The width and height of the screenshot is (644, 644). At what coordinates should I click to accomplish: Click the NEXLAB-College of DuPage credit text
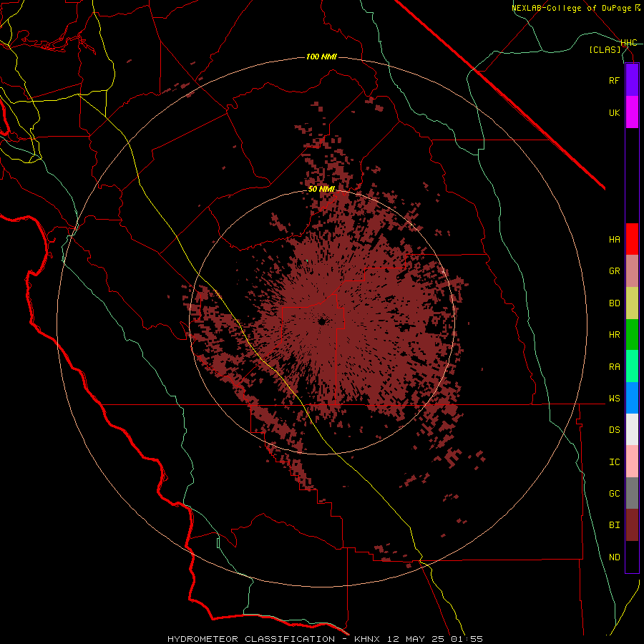pyautogui.click(x=571, y=8)
